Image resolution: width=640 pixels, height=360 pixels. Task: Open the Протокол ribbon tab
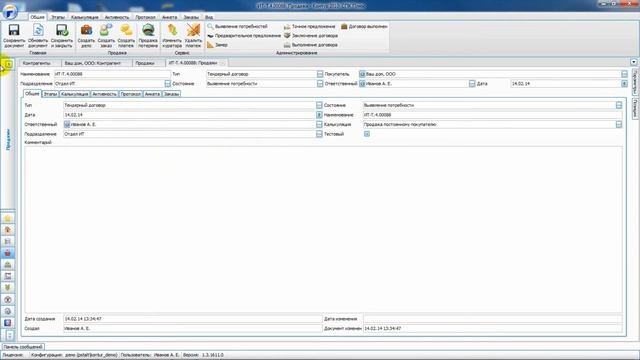pyautogui.click(x=145, y=17)
